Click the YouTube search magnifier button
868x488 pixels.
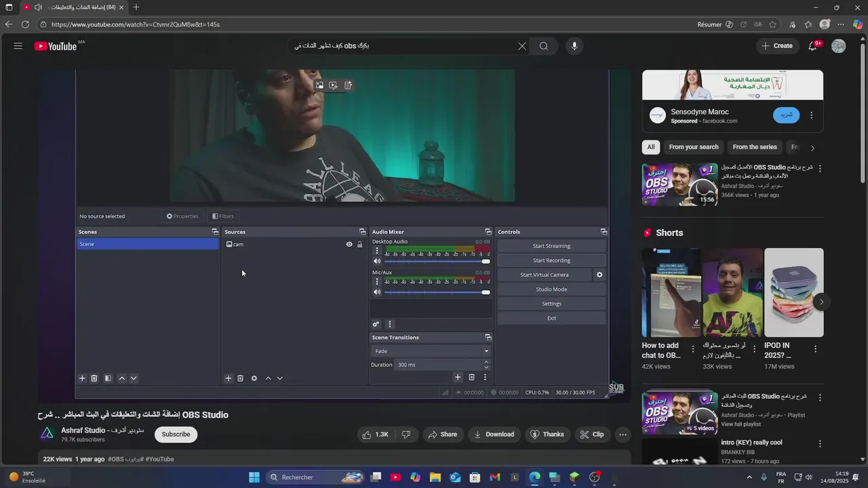544,46
